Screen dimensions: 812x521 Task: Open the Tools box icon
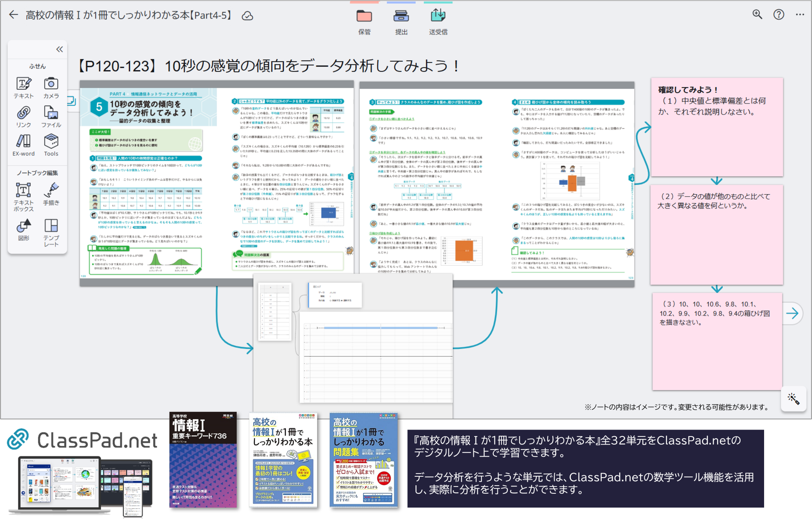pos(51,145)
